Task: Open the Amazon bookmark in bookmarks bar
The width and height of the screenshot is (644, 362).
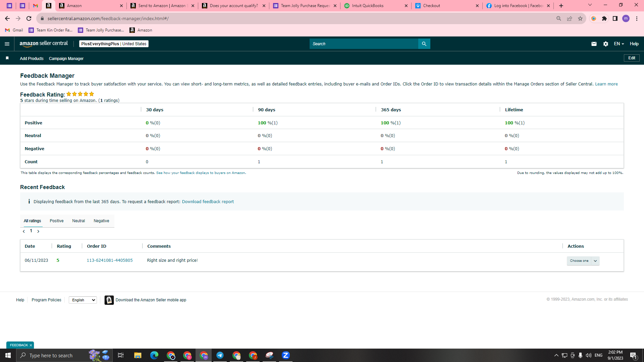Action: pyautogui.click(x=141, y=30)
